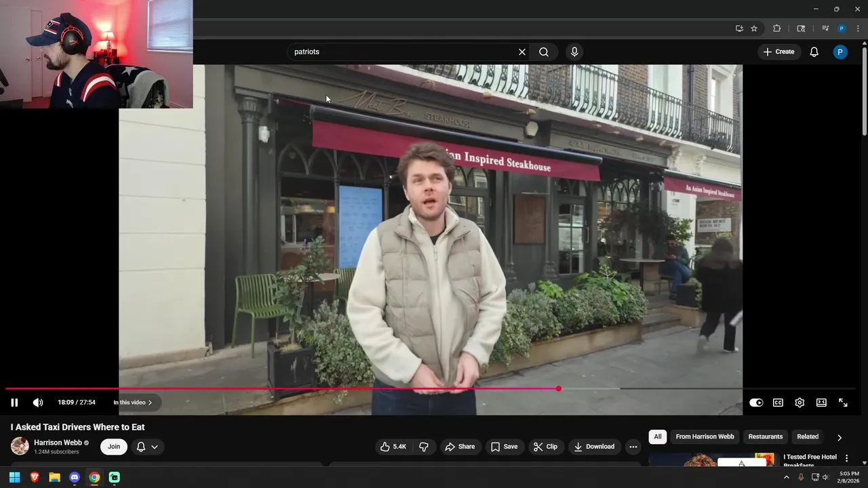Click the search magnifier button

(544, 52)
